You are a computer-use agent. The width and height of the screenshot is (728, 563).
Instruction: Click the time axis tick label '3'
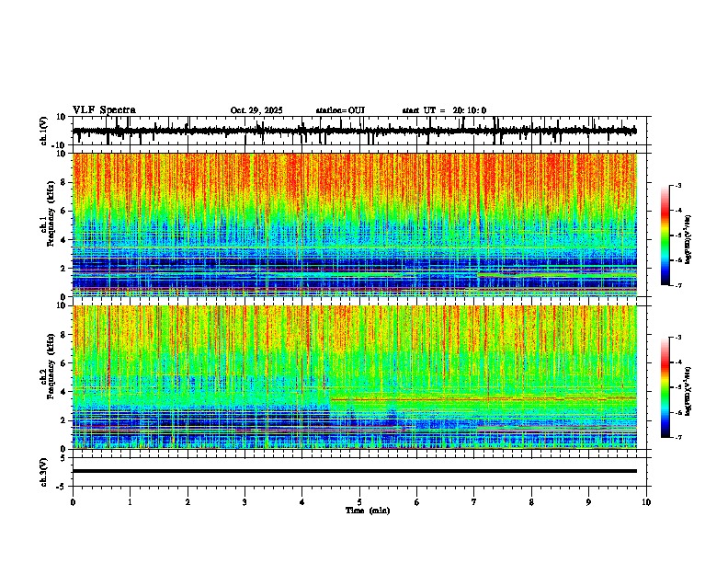(x=245, y=502)
